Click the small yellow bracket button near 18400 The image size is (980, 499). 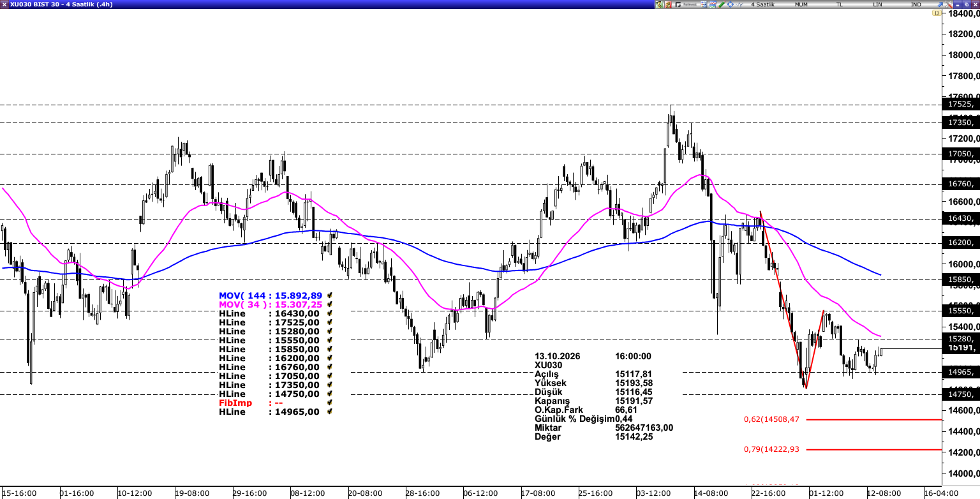(x=937, y=13)
